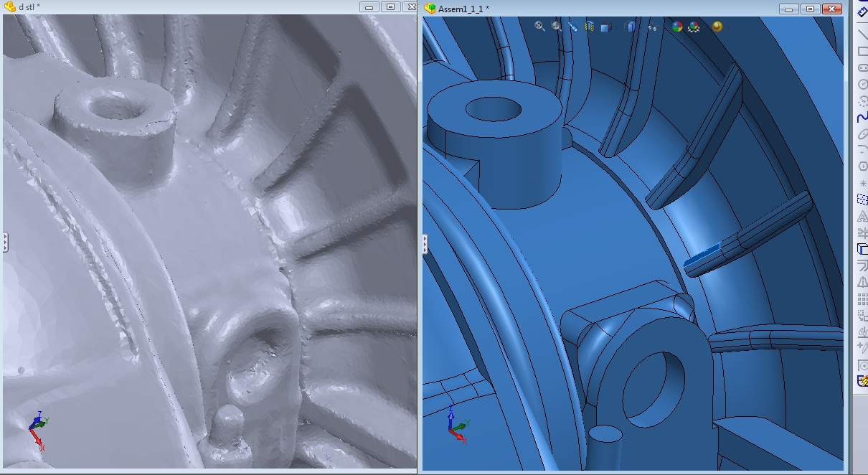Expand the Display Style dropdown
Image resolution: width=868 pixels, height=475 pixels.
pyautogui.click(x=631, y=27)
